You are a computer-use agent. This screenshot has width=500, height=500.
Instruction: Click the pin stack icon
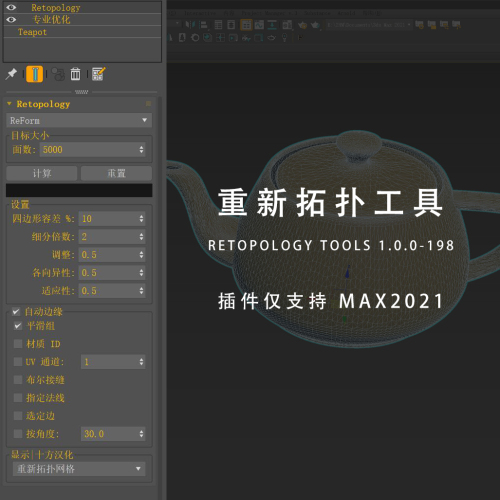[11, 74]
